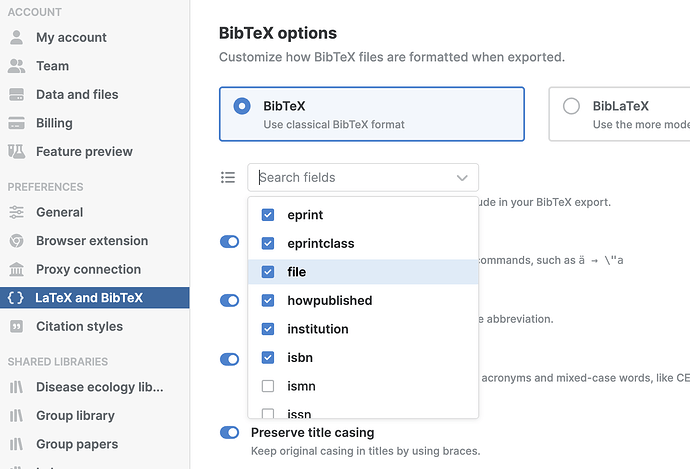Uncheck the eprintclass field checkbox
The width and height of the screenshot is (690, 469).
[x=268, y=243]
